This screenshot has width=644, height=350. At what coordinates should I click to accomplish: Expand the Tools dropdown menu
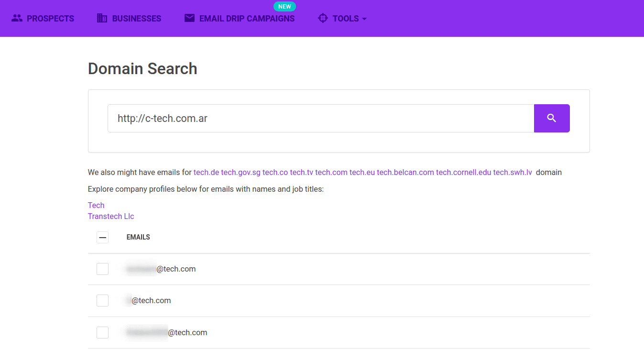[x=345, y=18]
